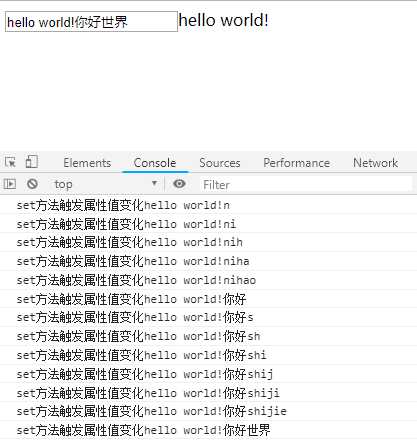Image resolution: width=417 pixels, height=442 pixels.
Task: Go to the Performance tab
Action: coord(296,163)
